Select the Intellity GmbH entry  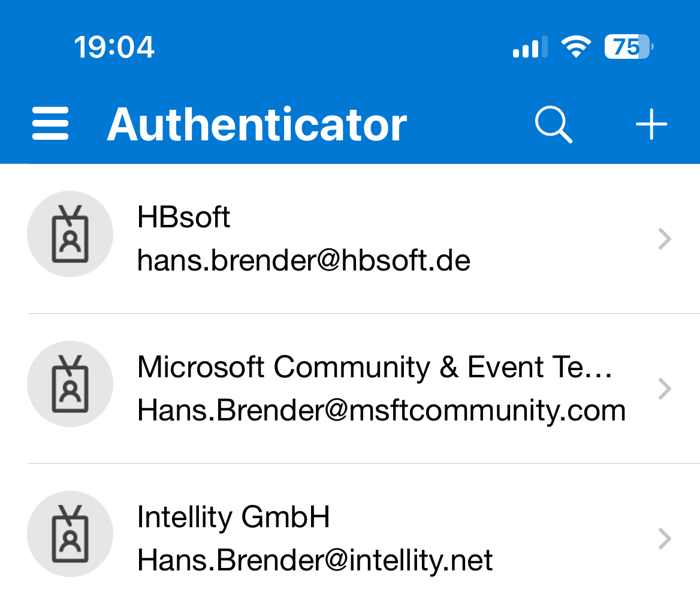click(x=233, y=516)
